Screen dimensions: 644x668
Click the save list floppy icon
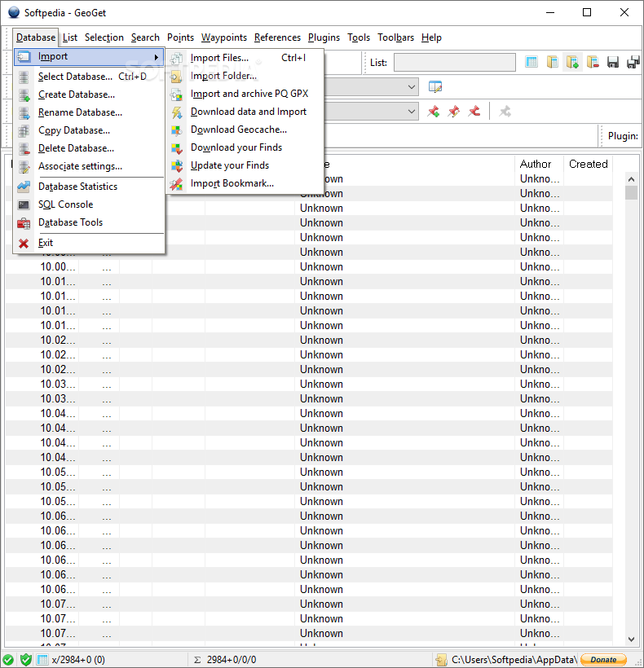pyautogui.click(x=613, y=62)
